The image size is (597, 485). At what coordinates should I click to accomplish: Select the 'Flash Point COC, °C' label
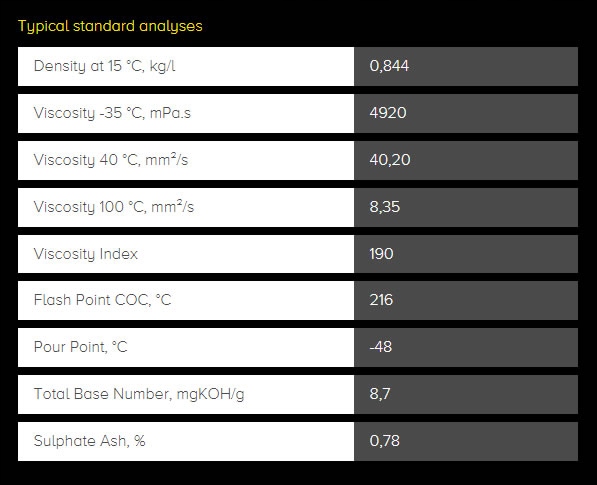[102, 300]
